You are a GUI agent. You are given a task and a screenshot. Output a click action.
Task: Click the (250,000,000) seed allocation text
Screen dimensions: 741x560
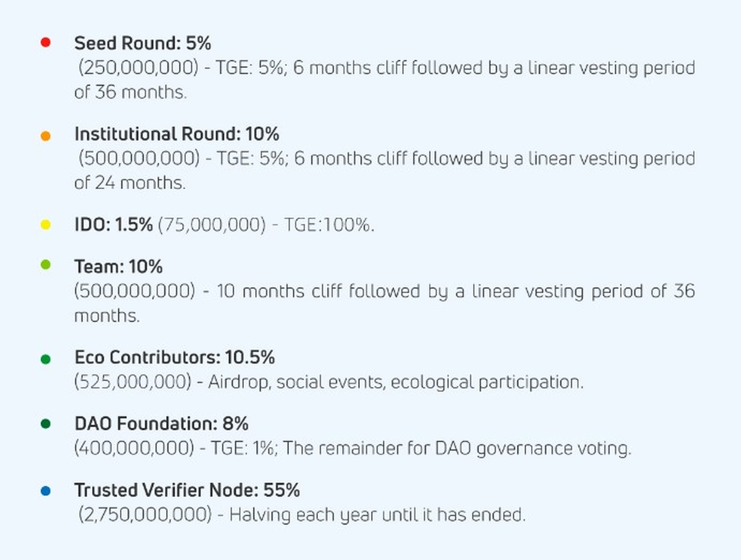pyautogui.click(x=138, y=68)
